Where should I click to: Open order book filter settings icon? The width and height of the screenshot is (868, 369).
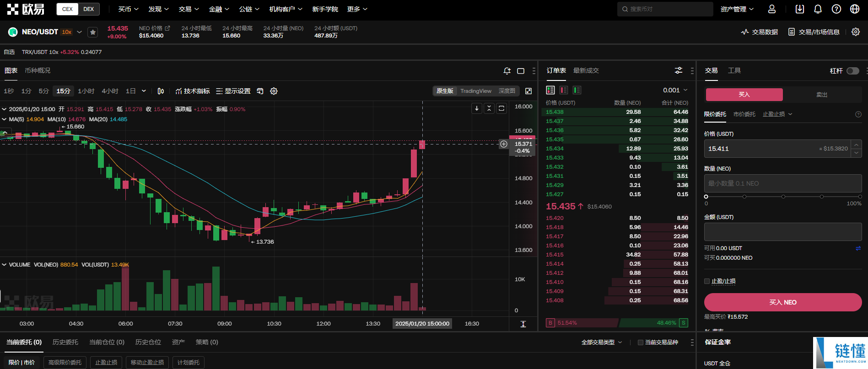(679, 70)
